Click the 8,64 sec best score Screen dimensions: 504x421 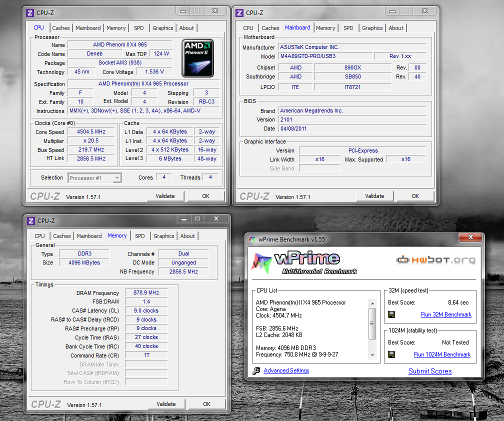pyautogui.click(x=458, y=302)
